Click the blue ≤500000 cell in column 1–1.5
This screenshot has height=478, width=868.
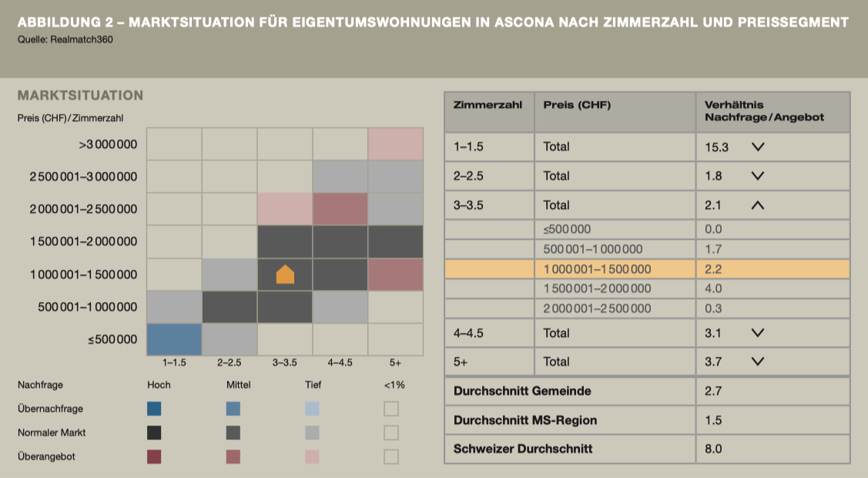coord(174,338)
